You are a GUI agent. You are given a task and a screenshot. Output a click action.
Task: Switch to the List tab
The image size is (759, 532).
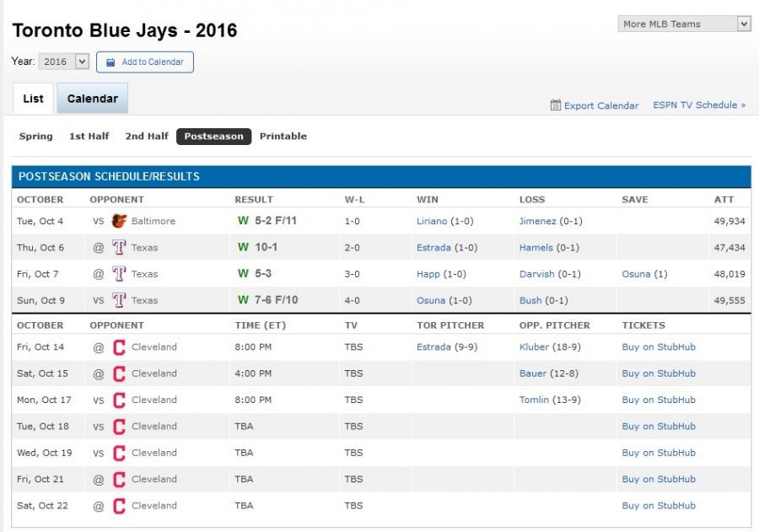33,99
